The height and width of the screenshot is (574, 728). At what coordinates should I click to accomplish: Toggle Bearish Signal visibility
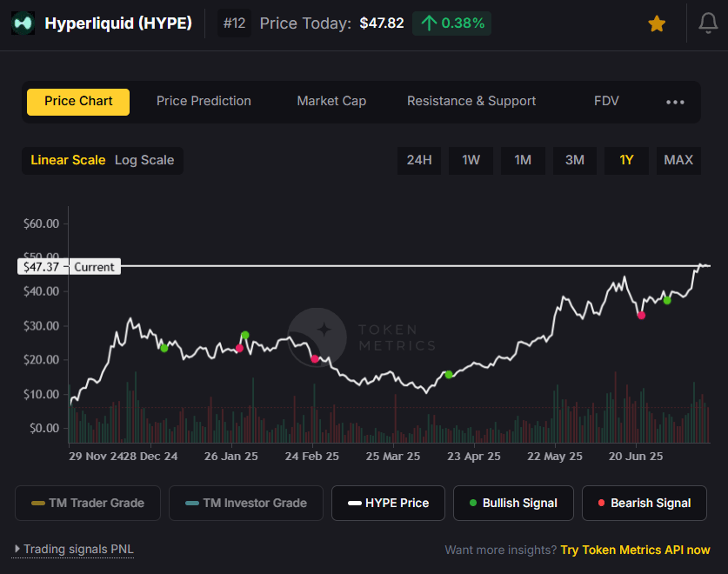(645, 503)
